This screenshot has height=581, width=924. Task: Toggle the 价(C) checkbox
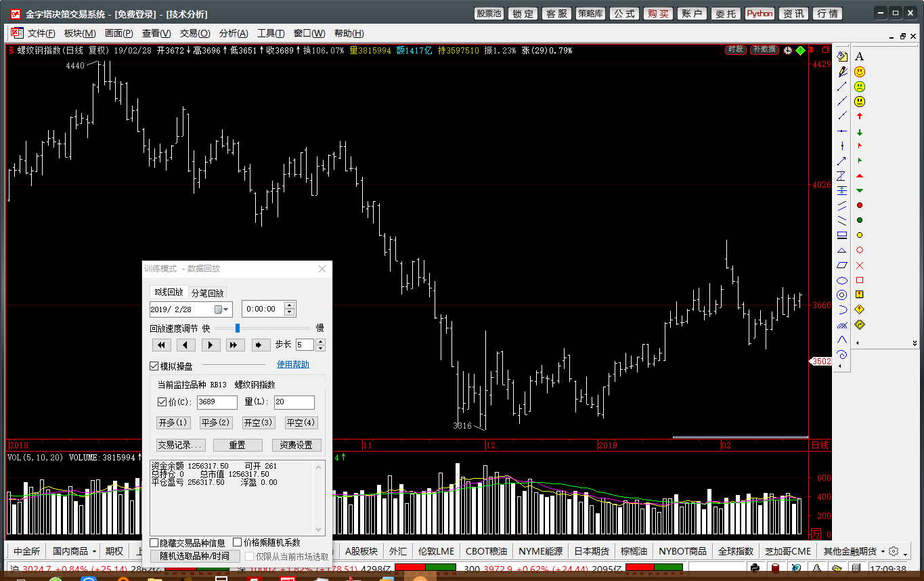click(162, 402)
